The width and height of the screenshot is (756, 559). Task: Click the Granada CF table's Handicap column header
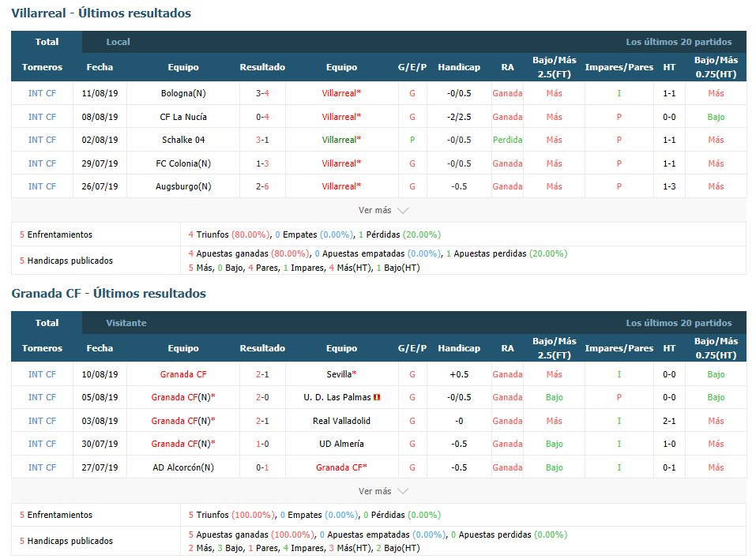pyautogui.click(x=459, y=348)
